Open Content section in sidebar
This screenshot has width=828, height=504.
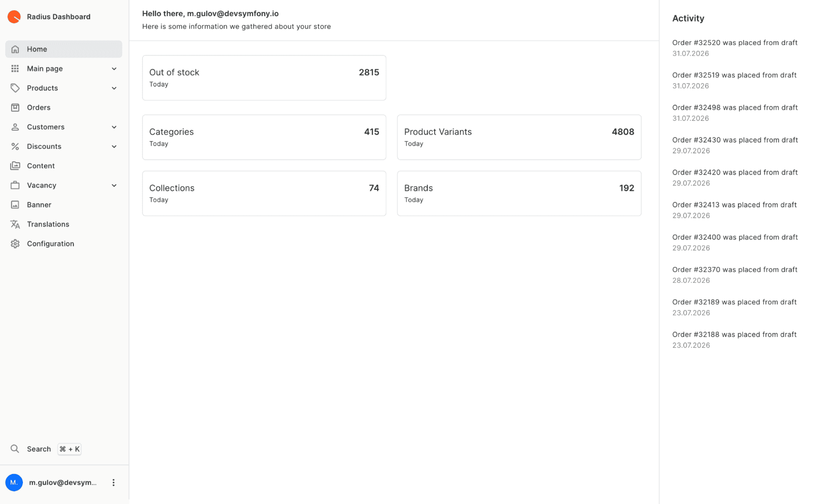coord(64,166)
